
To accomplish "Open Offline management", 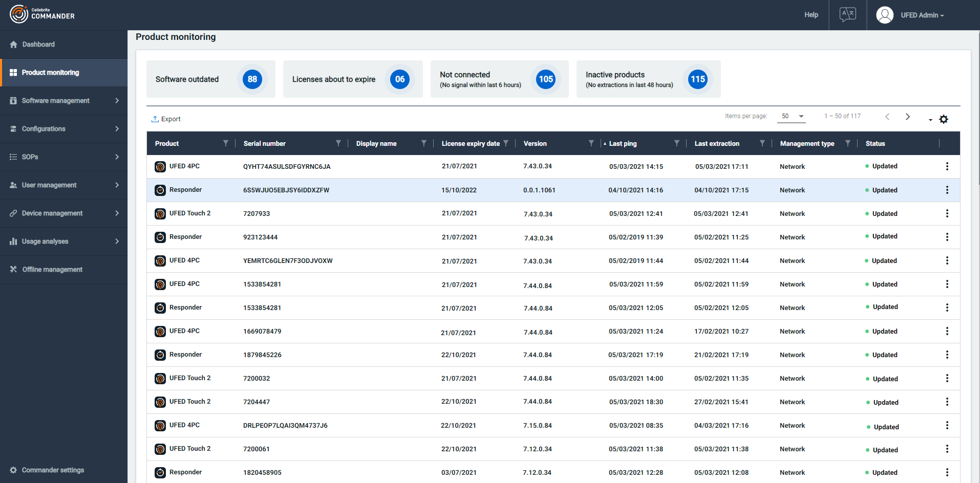I will pyautogui.click(x=63, y=270).
